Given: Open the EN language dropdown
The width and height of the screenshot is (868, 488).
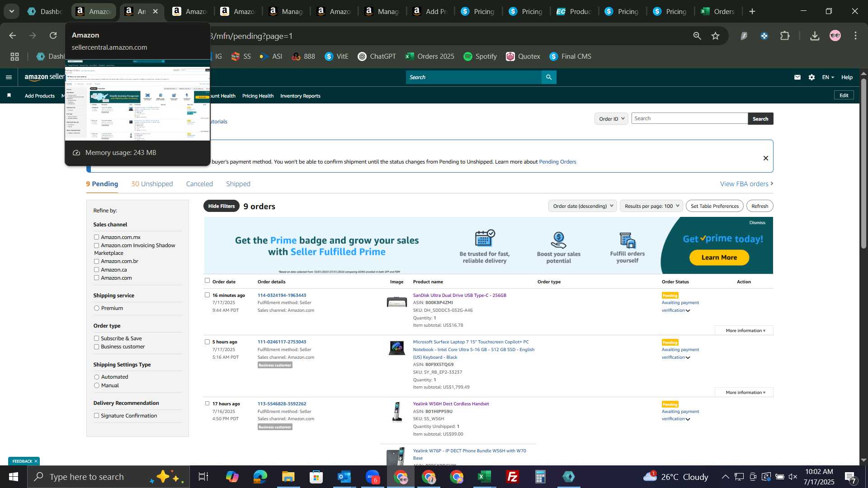Looking at the screenshot, I should coord(828,77).
